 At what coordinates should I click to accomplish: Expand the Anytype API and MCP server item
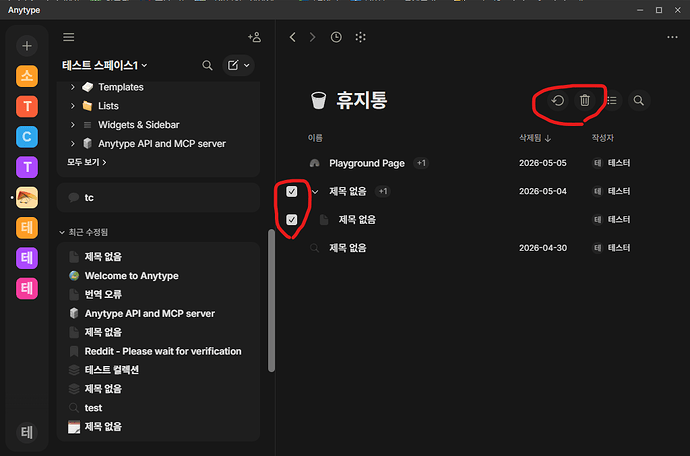tap(73, 144)
